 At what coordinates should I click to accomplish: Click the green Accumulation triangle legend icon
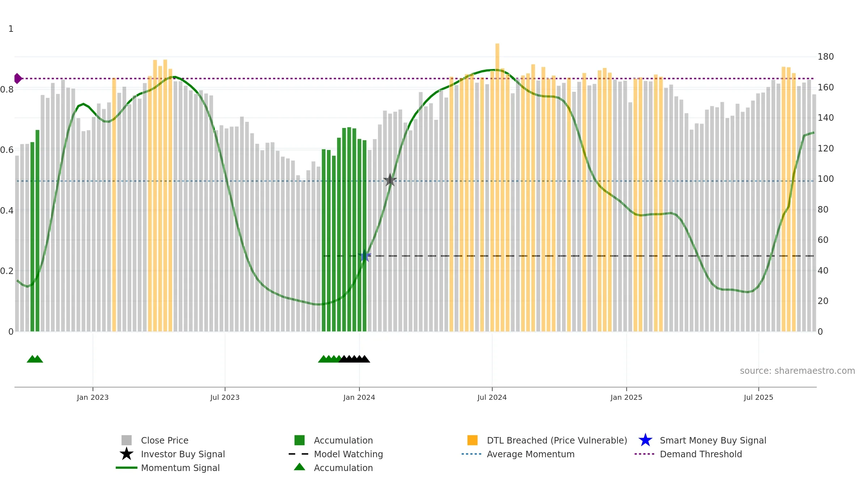(x=299, y=467)
